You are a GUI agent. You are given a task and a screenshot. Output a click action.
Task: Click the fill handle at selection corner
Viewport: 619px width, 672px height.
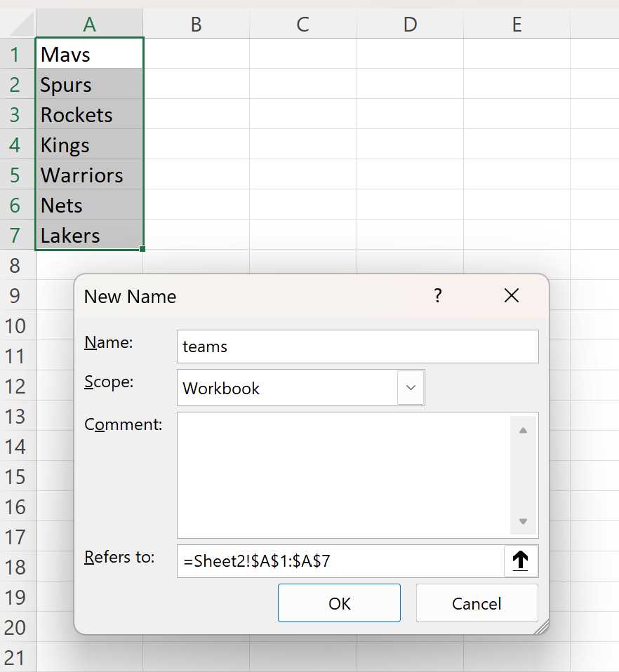pos(142,248)
